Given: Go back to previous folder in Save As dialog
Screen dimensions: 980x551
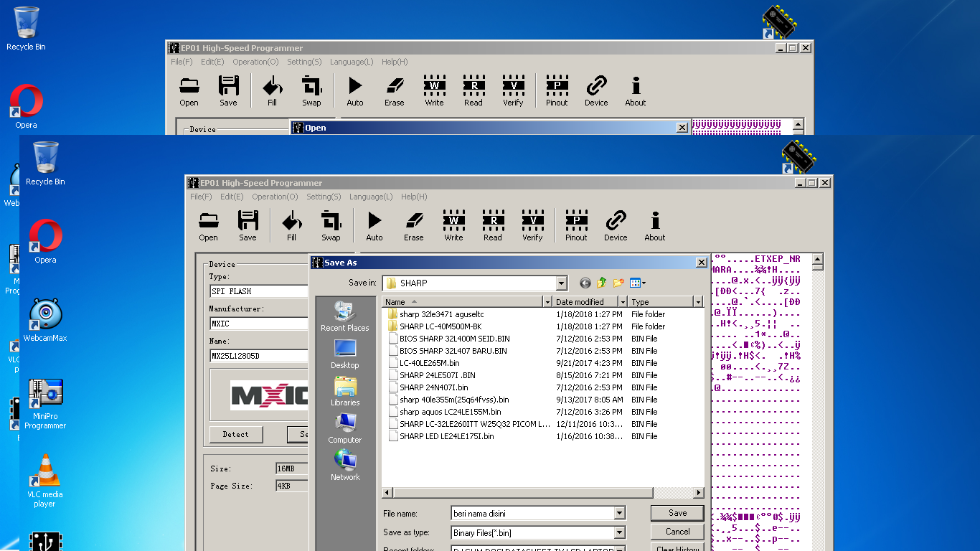Looking at the screenshot, I should (585, 283).
